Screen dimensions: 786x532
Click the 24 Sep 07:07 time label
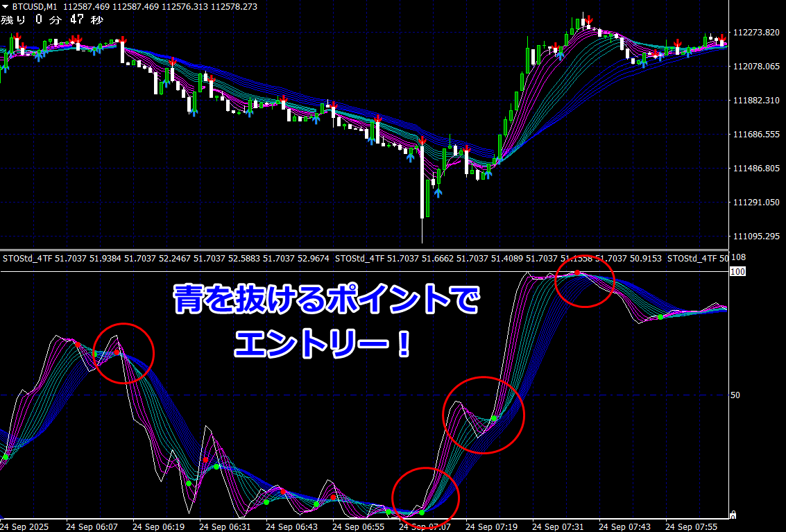coord(425,527)
